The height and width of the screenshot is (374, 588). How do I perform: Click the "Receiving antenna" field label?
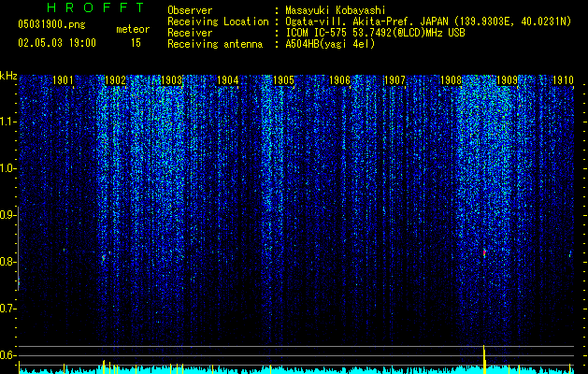click(x=215, y=44)
